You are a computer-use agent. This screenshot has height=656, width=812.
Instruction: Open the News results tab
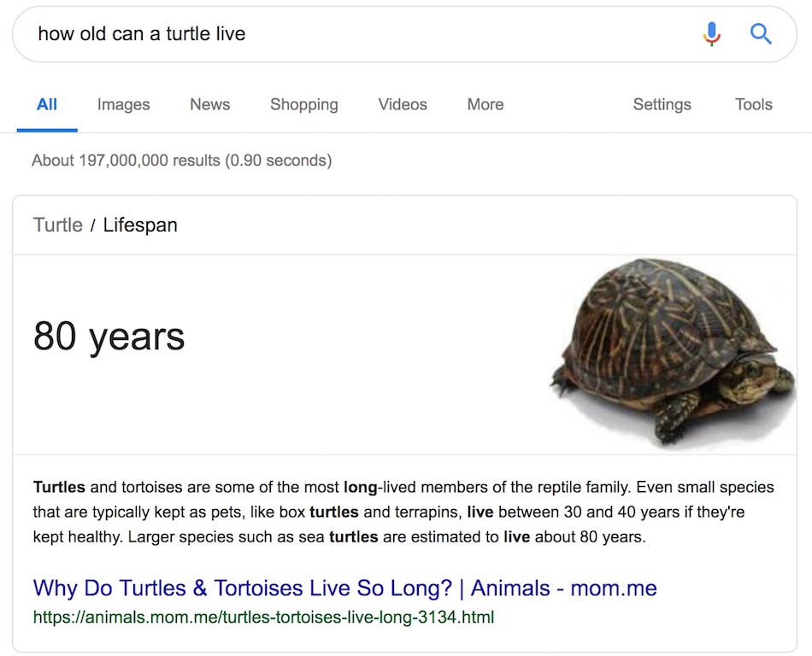click(209, 104)
